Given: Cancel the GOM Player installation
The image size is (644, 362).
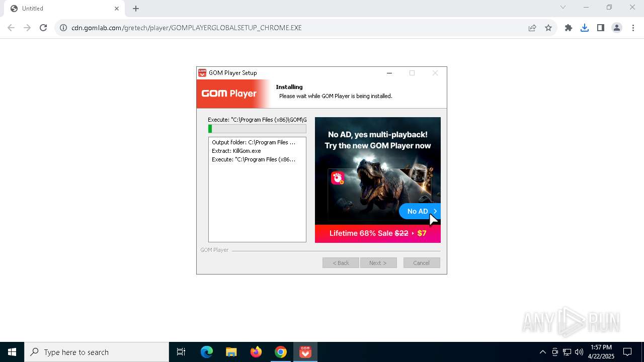Looking at the screenshot, I should pyautogui.click(x=422, y=263).
